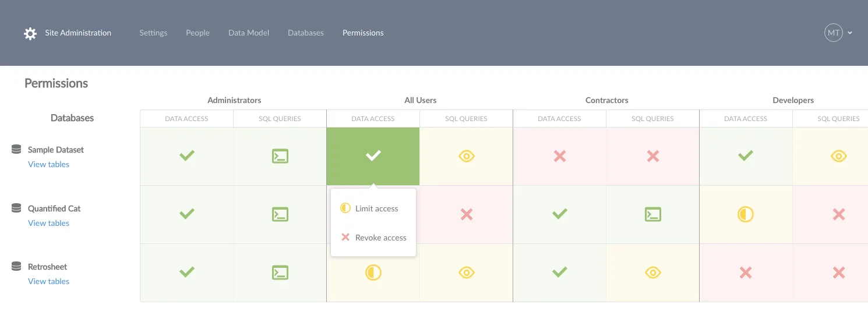Click Developers limited access icon for Quantified Cat
The width and height of the screenshot is (868, 329).
(746, 214)
